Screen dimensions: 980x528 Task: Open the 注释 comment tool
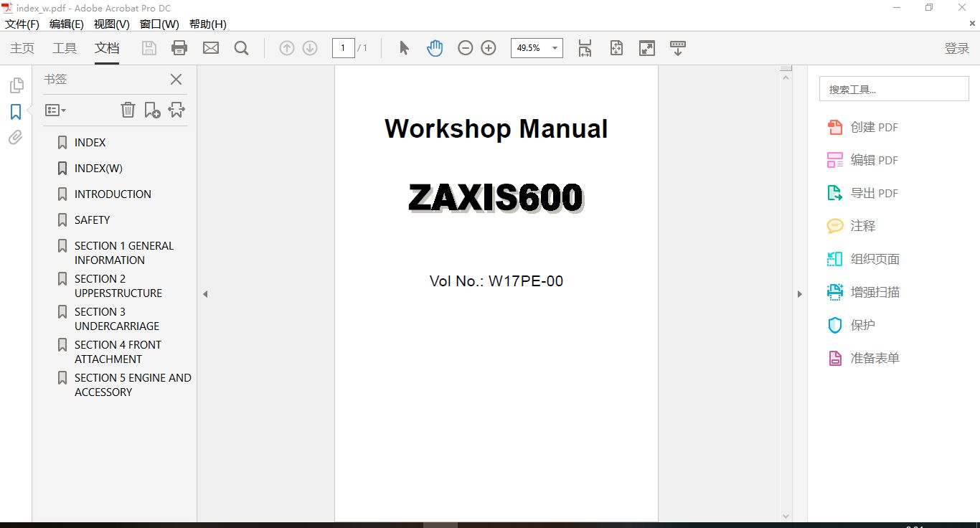[852, 226]
